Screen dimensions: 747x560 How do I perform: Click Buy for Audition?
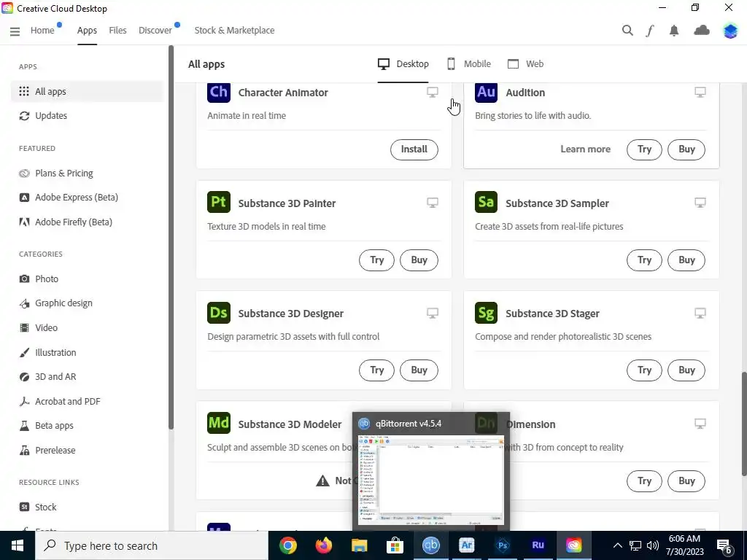click(x=686, y=149)
